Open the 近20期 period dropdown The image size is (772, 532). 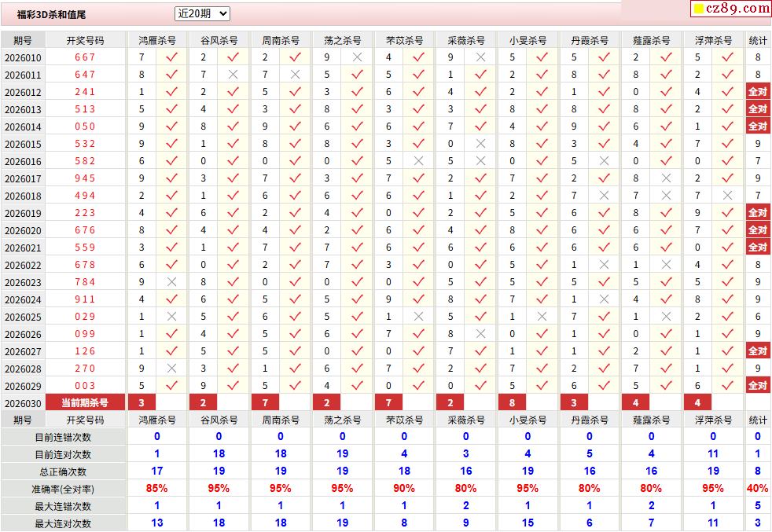coord(202,13)
